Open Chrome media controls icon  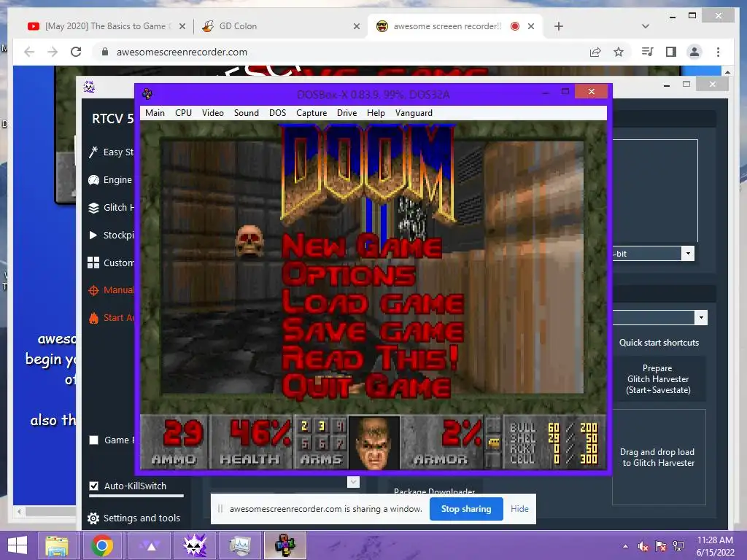click(648, 52)
